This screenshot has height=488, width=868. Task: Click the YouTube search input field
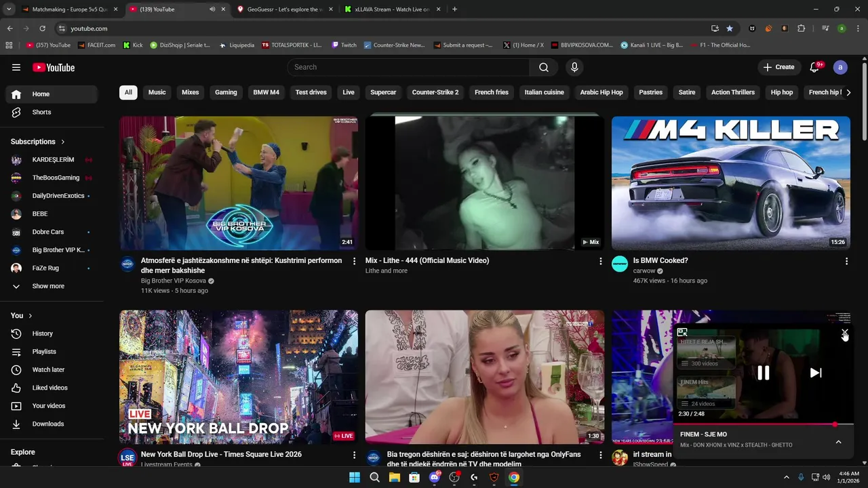point(408,67)
